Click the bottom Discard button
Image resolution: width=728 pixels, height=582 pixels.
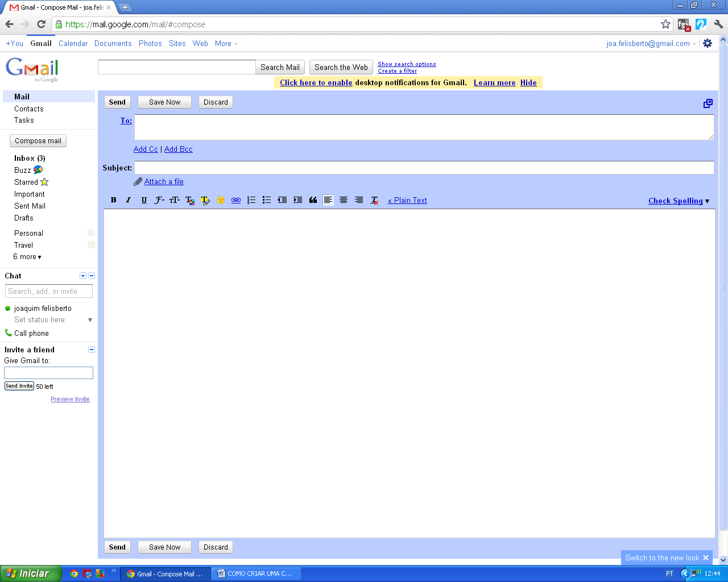pos(216,547)
